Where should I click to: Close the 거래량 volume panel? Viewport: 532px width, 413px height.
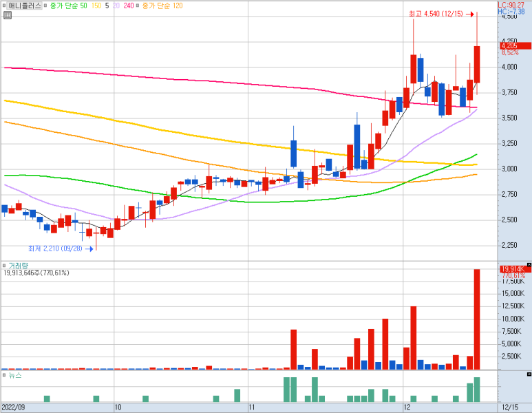click(x=529, y=265)
